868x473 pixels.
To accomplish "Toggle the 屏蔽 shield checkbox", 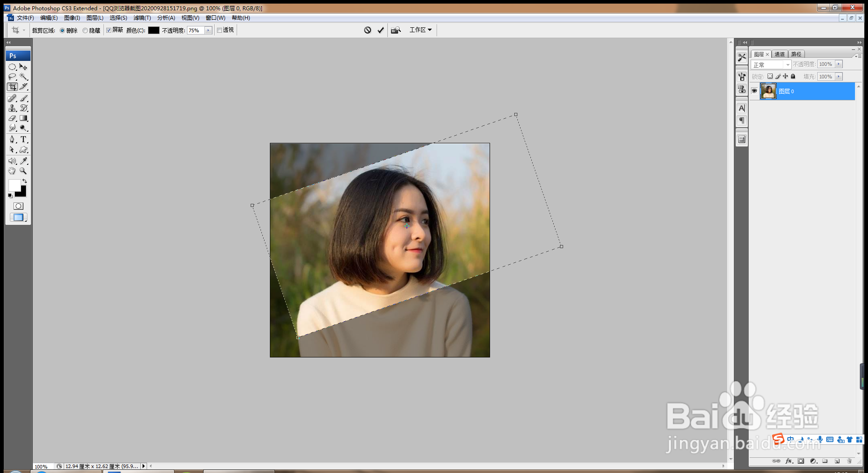I will pyautogui.click(x=108, y=30).
